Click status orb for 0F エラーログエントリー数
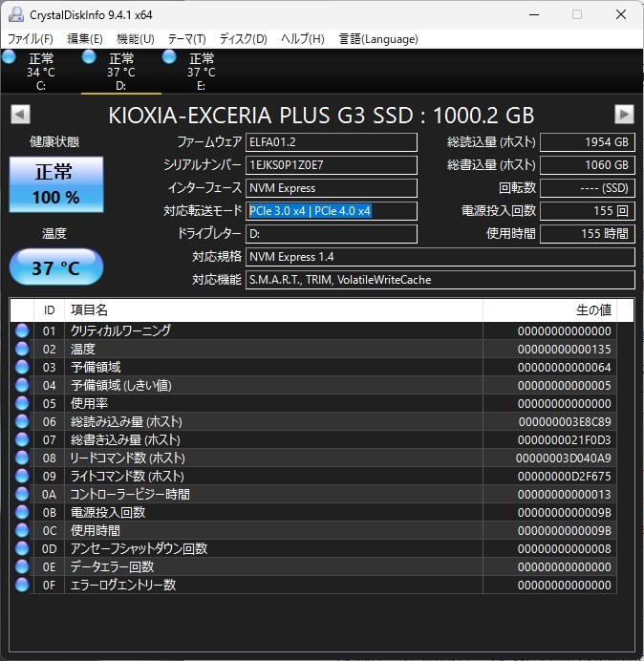Image resolution: width=644 pixels, height=661 pixels. [x=22, y=585]
